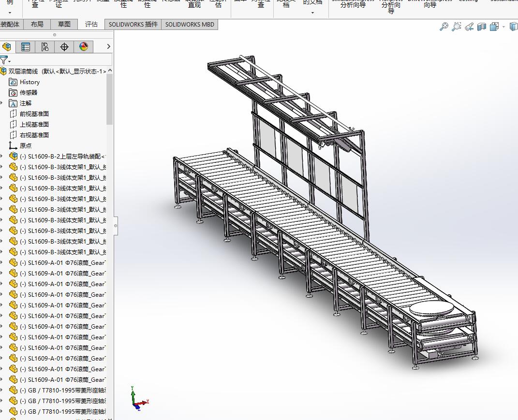This screenshot has height=420, width=518.
Task: Open dropdown arrow under 例 ribbon button
Action: tap(10, 13)
